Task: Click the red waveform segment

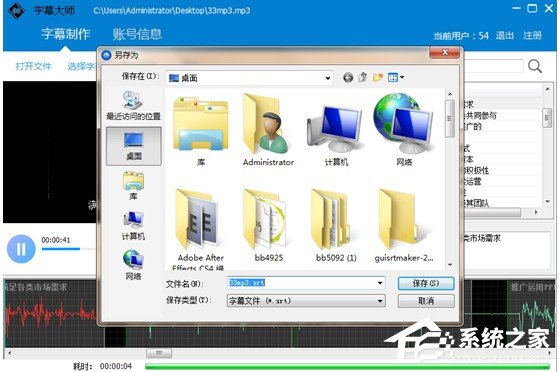Action: (50, 313)
